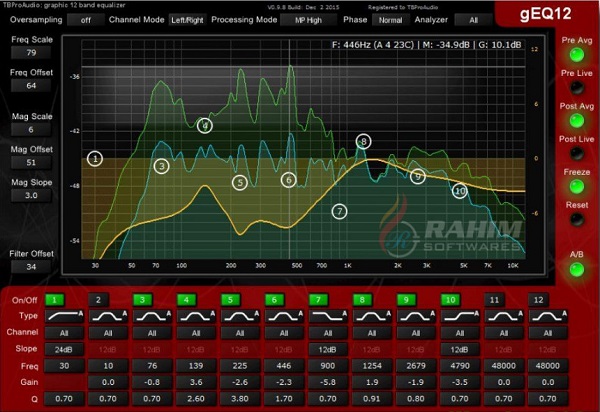The image size is (600, 412).
Task: Open band 7 Slope 12dB dropdown
Action: [328, 349]
